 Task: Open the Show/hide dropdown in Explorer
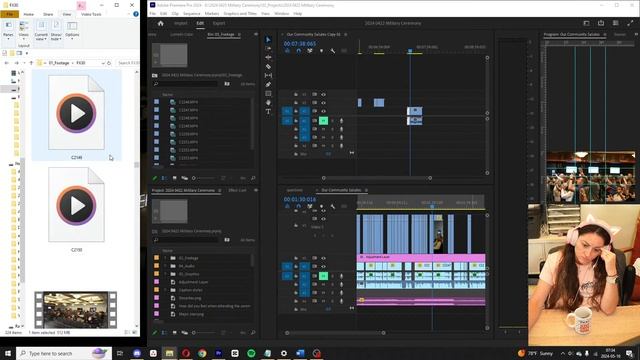pyautogui.click(x=56, y=31)
